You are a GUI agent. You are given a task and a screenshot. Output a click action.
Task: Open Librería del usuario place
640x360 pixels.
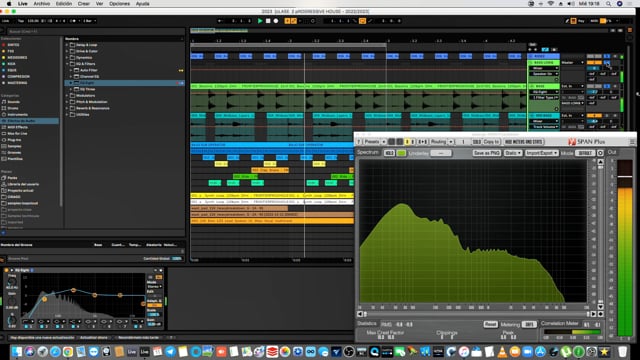23,184
